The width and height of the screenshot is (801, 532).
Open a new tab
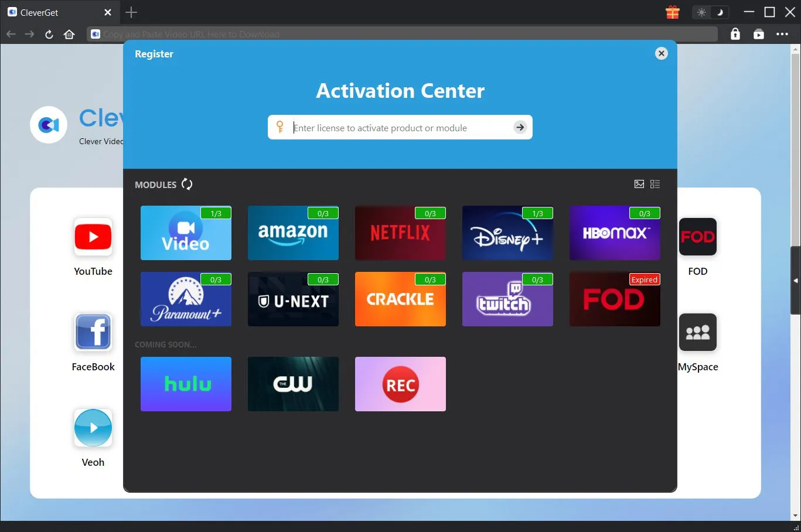(x=131, y=12)
